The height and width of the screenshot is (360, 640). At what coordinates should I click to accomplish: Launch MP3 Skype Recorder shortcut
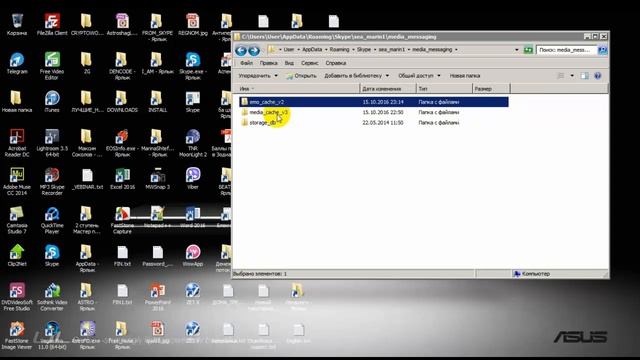point(52,182)
